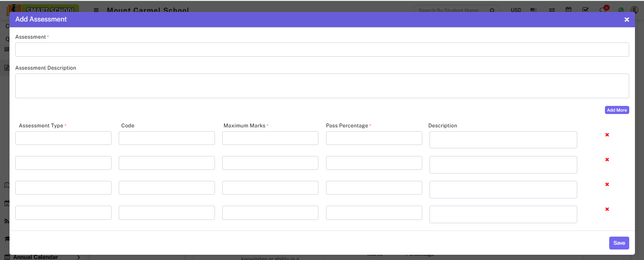Remove the first assessment type row
Image resolution: width=644 pixels, height=260 pixels.
607,135
